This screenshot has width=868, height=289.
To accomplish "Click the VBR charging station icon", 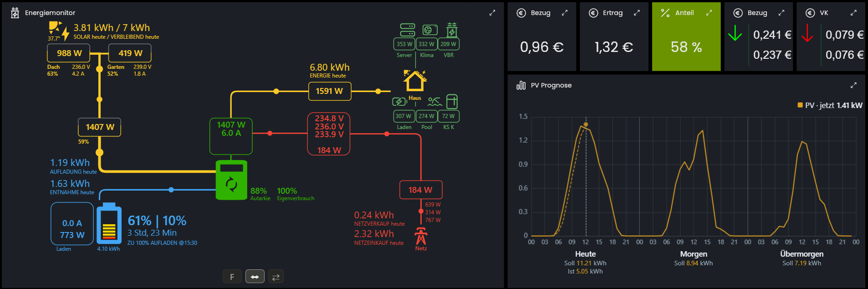I will coord(451,30).
